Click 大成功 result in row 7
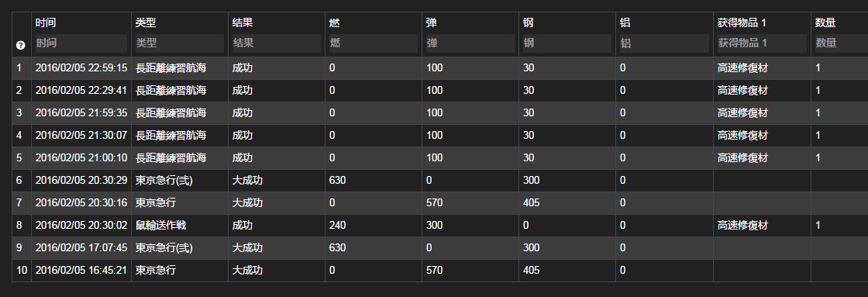The height and width of the screenshot is (297, 868). click(x=247, y=203)
